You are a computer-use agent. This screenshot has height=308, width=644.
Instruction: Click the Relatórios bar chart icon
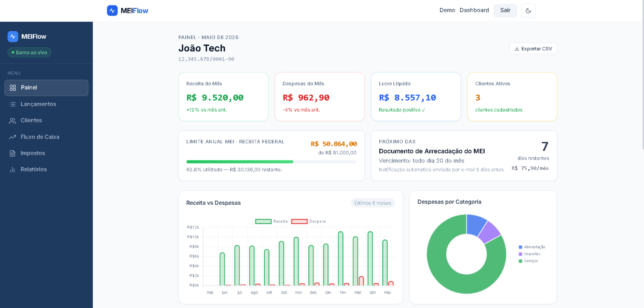coord(13,169)
